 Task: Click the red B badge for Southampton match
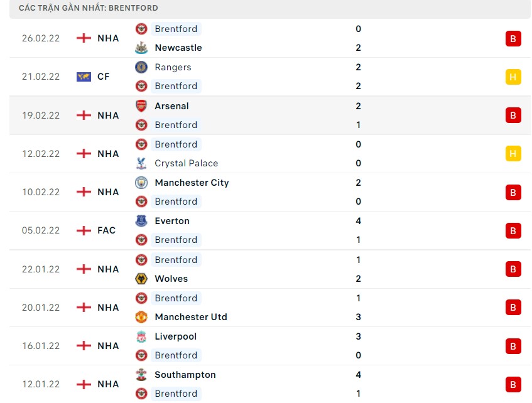click(x=513, y=384)
